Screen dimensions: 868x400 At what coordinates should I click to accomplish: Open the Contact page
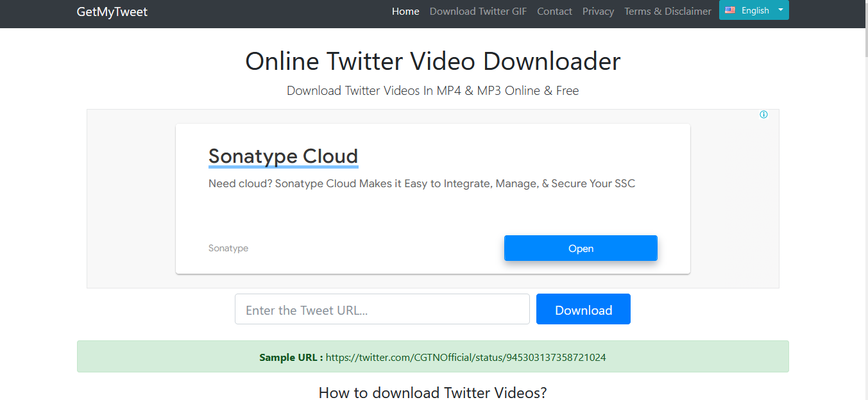[x=554, y=11]
